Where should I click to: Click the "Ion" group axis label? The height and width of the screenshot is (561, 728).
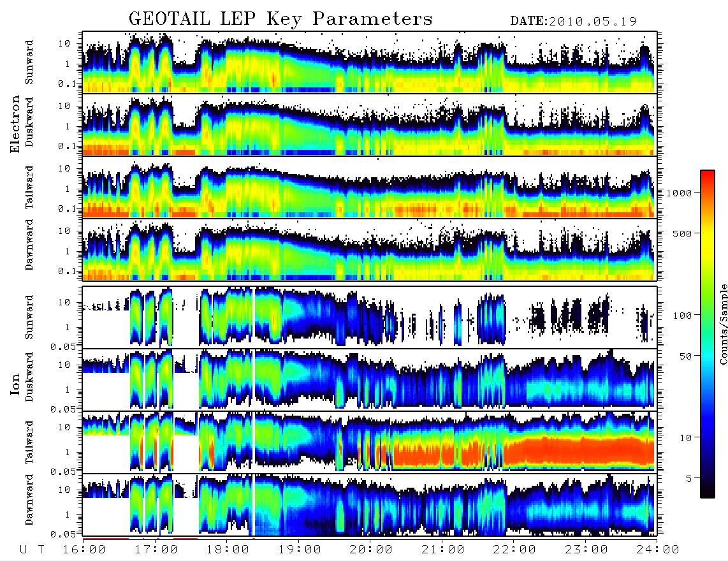(x=15, y=384)
